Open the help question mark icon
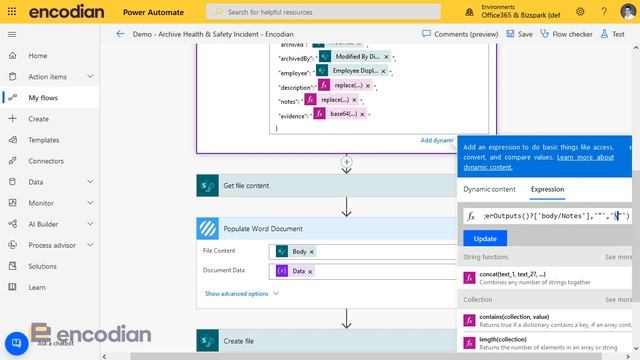This screenshot has width=640, height=360. pyautogui.click(x=604, y=12)
